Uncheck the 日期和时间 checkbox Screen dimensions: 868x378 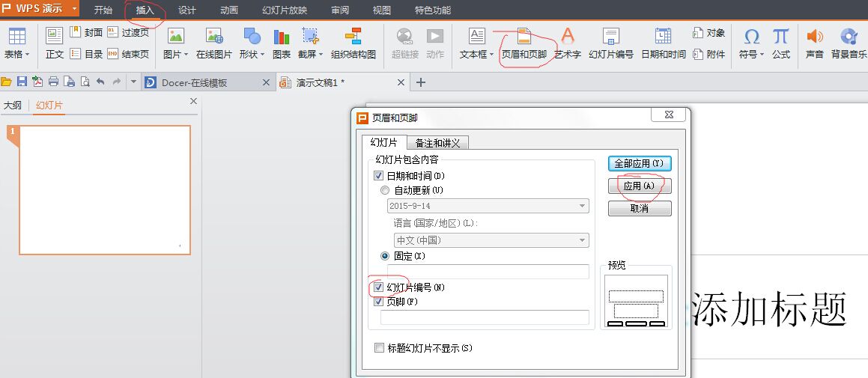[x=379, y=175]
